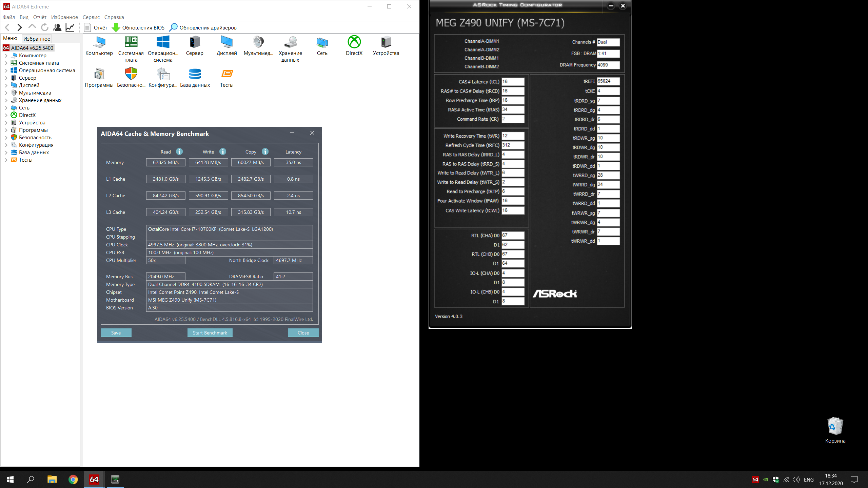Open the DirectX category icon
This screenshot has width=868, height=488.
tap(354, 42)
